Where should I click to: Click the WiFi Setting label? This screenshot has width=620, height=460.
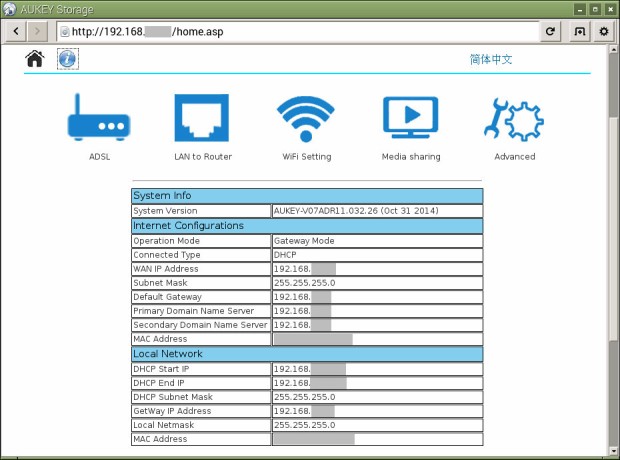[x=307, y=157]
